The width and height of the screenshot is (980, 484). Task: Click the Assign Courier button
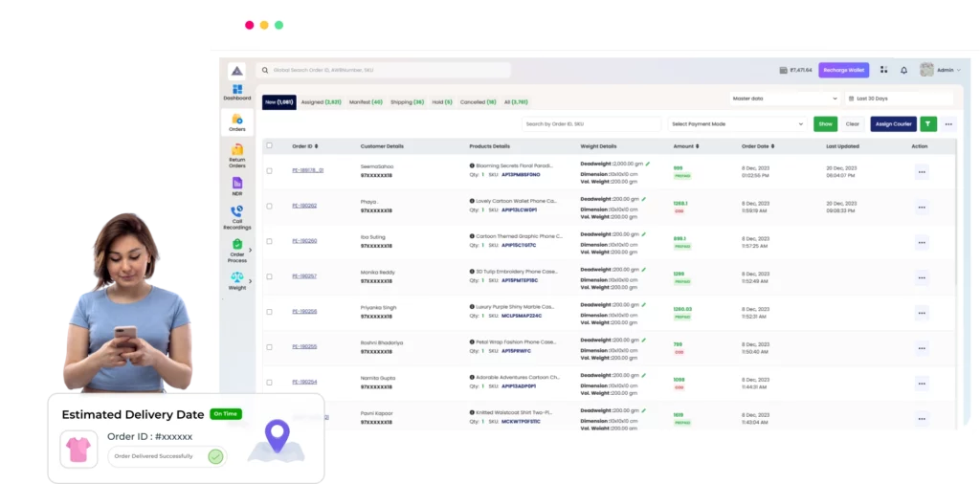pos(893,123)
